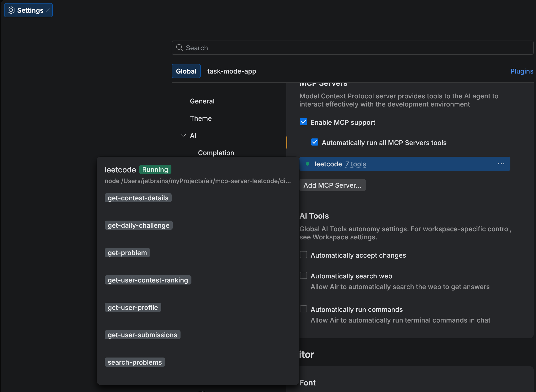
Task: Click the green status dot beside leetcode
Action: (x=308, y=164)
